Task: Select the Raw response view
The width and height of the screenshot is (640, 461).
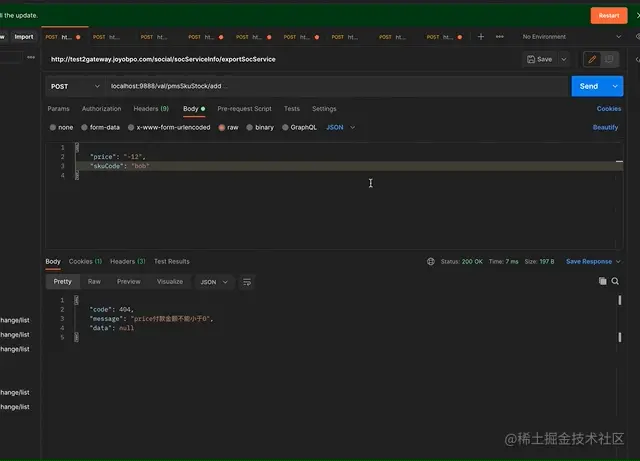Action: tap(94, 282)
